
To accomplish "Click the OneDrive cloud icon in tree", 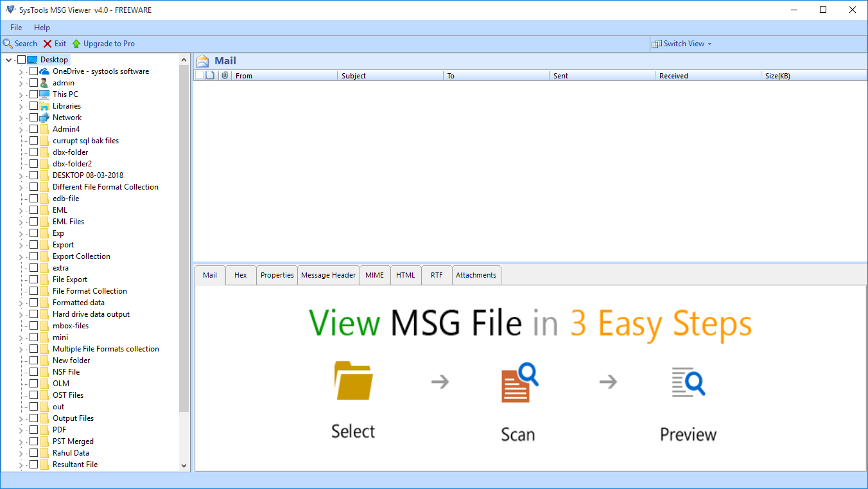I will 44,71.
